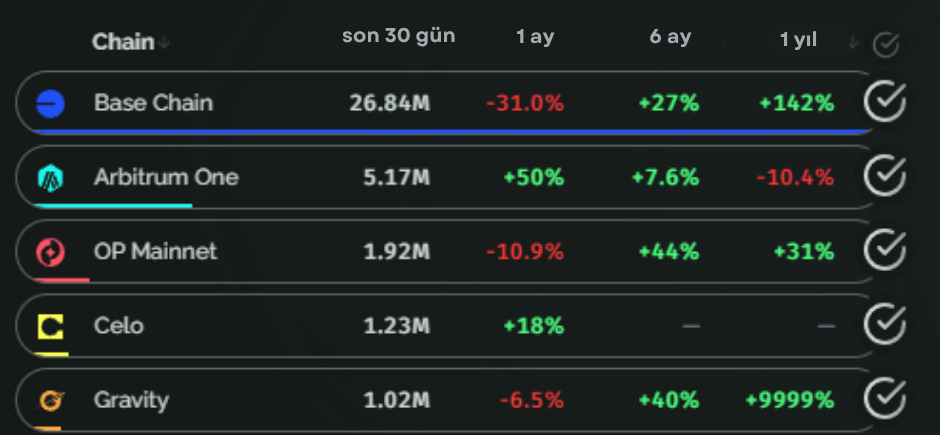Sort by the son 30 gün column
The width and height of the screenshot is (940, 435).
[399, 36]
